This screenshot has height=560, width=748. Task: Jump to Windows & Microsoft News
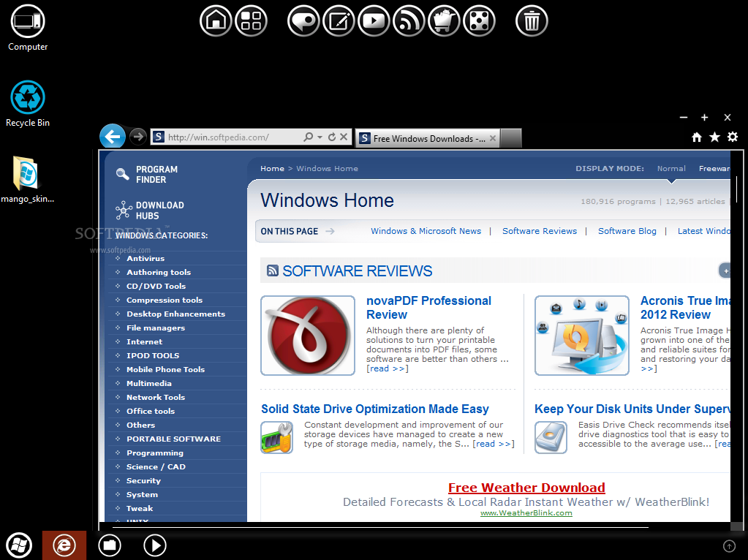click(x=426, y=231)
